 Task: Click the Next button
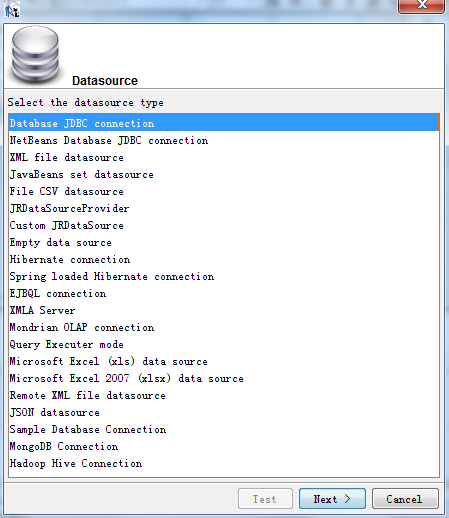tap(332, 499)
